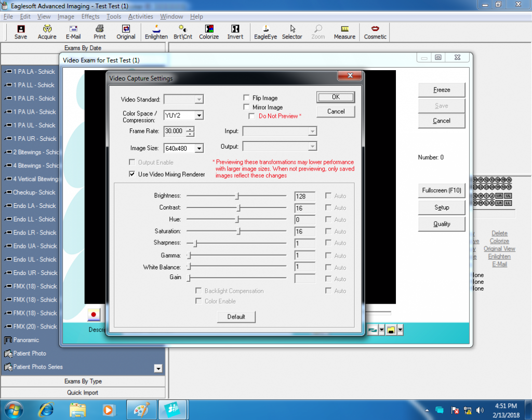
Task: Click the Brightness slider handle
Action: (x=237, y=196)
